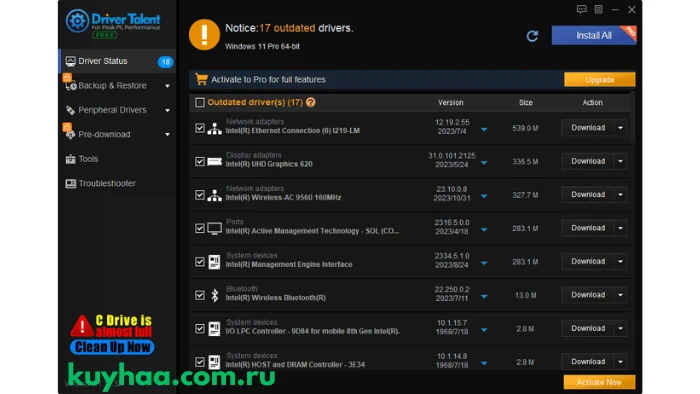Open the feedback chat icon in title bar
This screenshot has height=394, width=700.
(x=581, y=9)
